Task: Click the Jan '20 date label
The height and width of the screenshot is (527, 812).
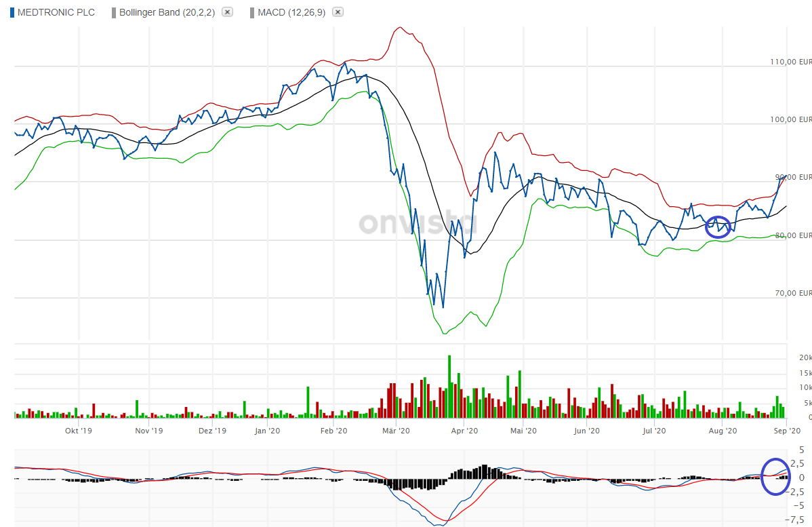Action: click(x=268, y=430)
